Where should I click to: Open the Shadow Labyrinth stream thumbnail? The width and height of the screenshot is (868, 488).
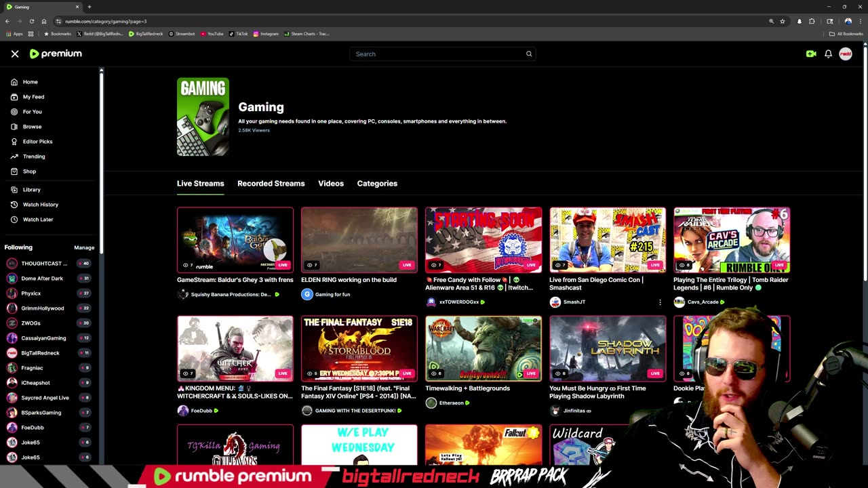coord(608,348)
